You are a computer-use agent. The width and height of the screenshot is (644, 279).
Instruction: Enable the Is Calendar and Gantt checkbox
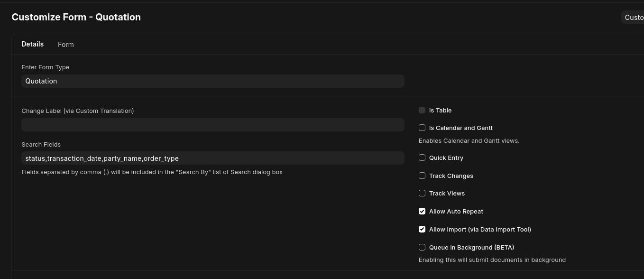click(x=422, y=128)
